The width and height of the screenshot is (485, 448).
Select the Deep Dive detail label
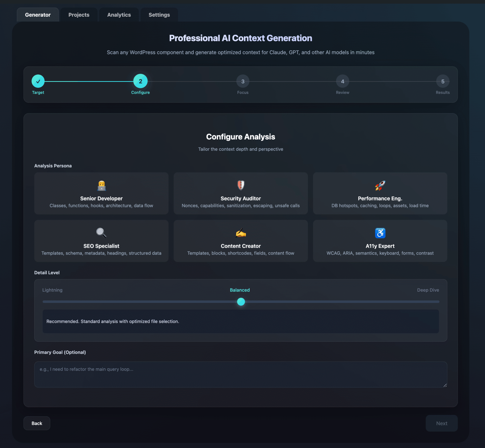coord(428,290)
